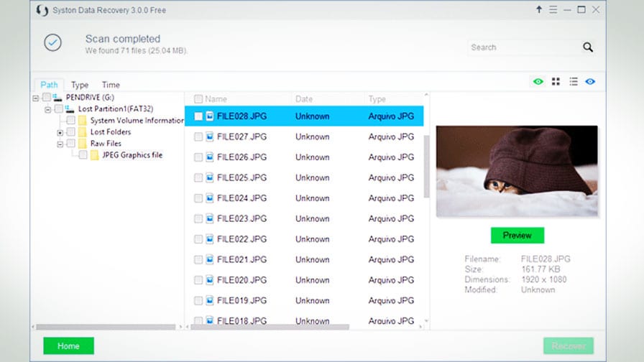Select System Volume Information tree item

[137, 120]
